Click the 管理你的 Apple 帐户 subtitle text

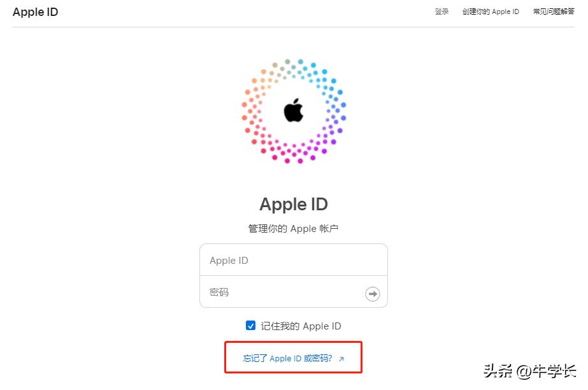click(x=293, y=229)
